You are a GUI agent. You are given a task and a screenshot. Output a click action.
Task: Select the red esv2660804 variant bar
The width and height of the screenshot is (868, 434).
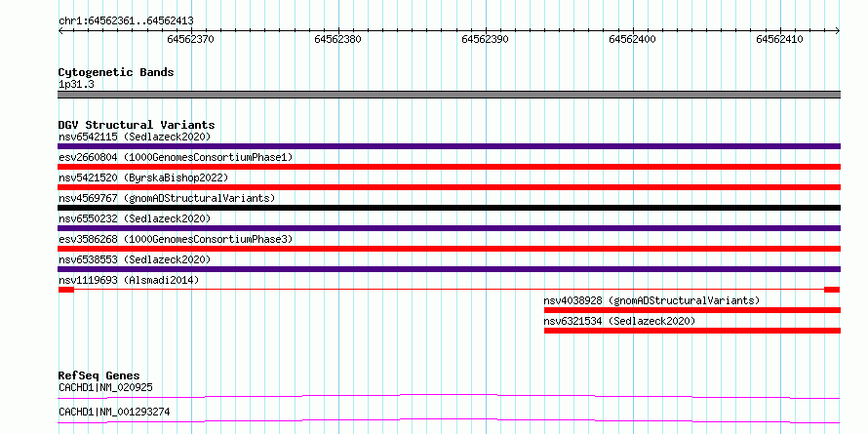[x=449, y=167]
